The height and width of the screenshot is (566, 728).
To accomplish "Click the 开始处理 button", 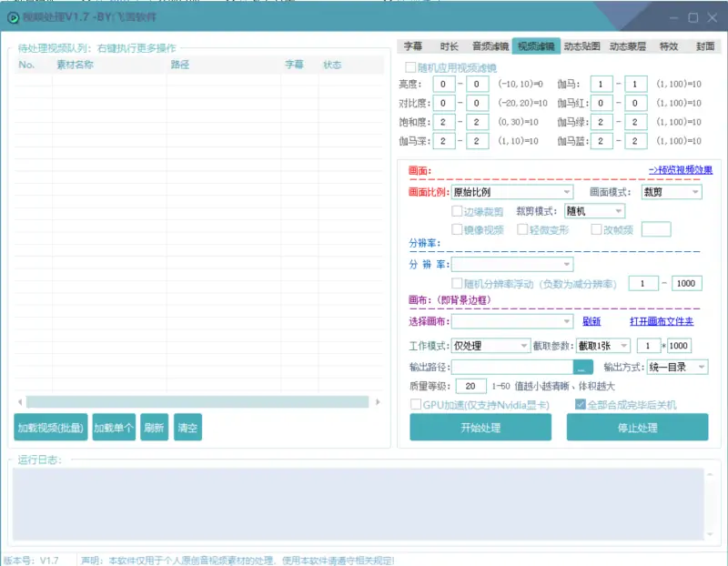I will point(480,427).
